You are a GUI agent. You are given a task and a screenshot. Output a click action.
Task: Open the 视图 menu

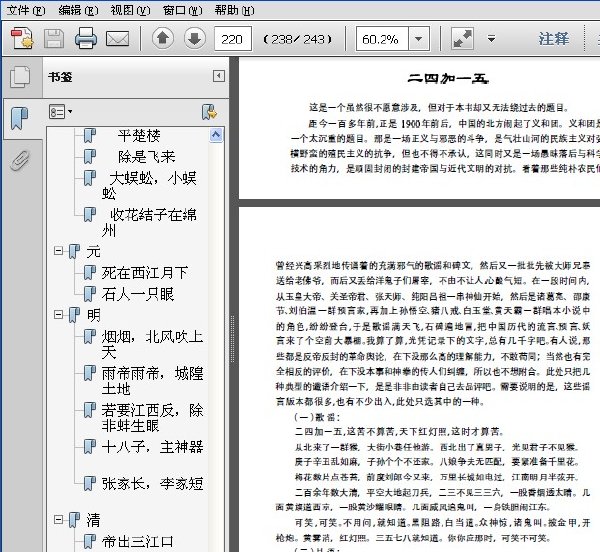(x=130, y=10)
